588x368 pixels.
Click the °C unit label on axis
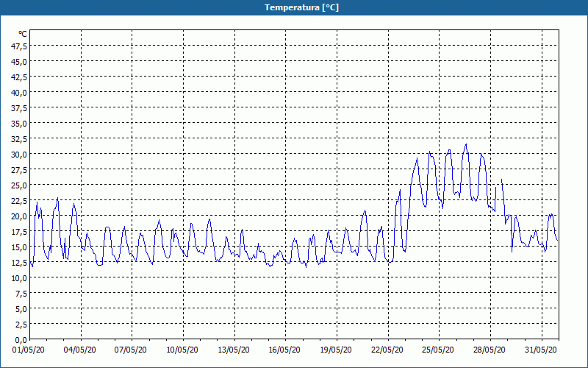tap(23, 34)
